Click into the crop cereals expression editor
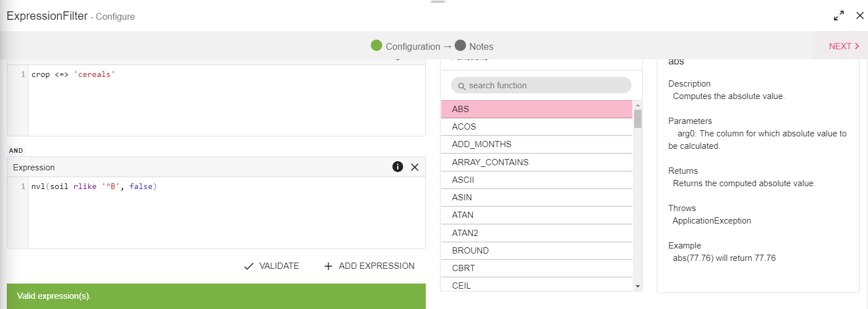Screen dimensions: 868x309 [x=226, y=102]
